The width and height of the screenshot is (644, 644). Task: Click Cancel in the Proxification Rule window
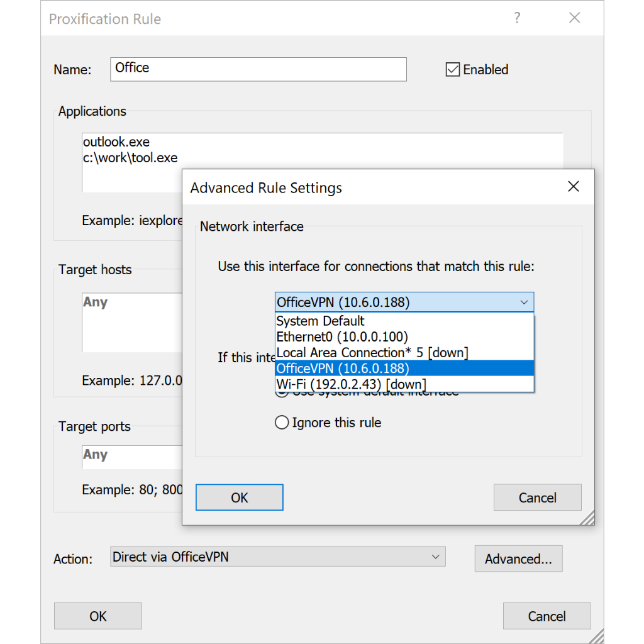547,616
